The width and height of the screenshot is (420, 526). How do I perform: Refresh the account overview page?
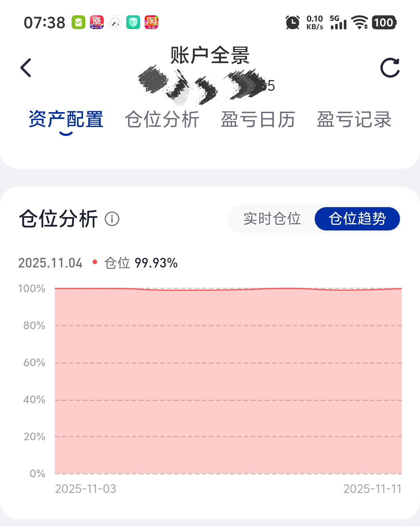pos(390,68)
